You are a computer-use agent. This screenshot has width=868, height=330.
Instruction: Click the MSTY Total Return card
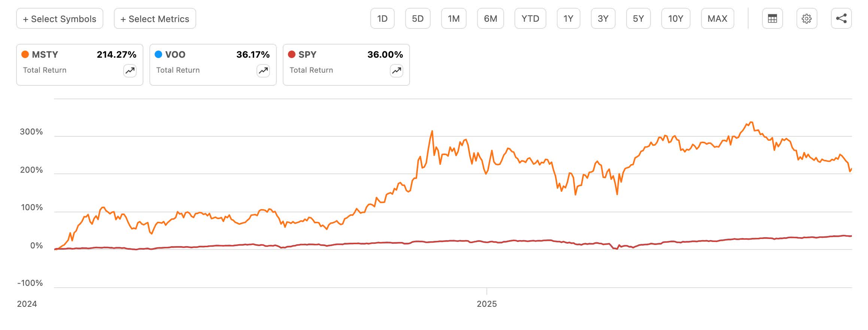(79, 64)
